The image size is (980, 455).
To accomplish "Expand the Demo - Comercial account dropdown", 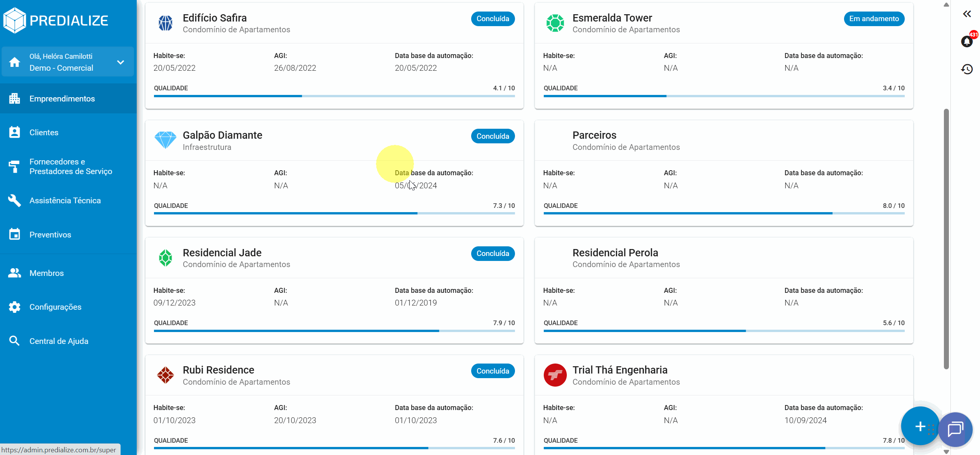I will (121, 62).
